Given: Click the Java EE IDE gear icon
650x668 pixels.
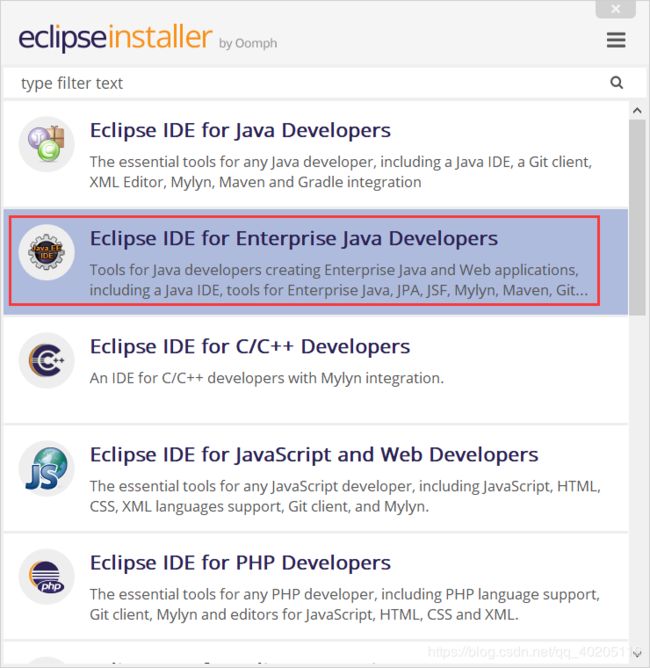Looking at the screenshot, I should (46, 252).
